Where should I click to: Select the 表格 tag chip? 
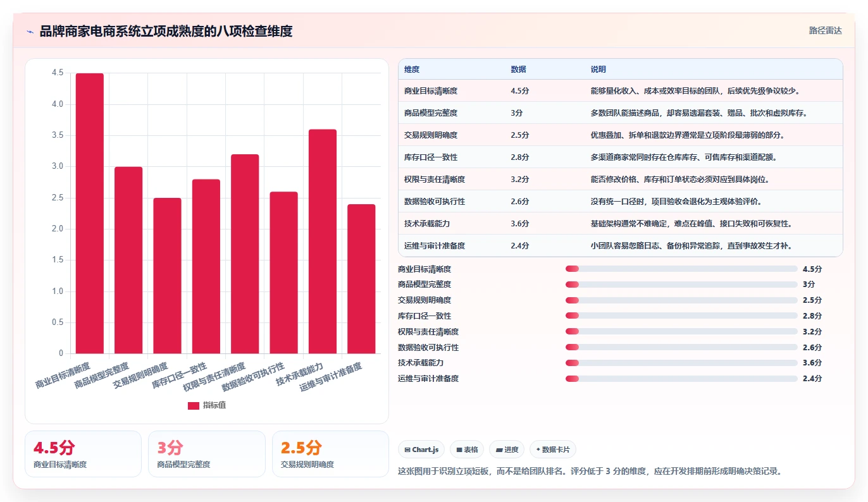(x=467, y=450)
